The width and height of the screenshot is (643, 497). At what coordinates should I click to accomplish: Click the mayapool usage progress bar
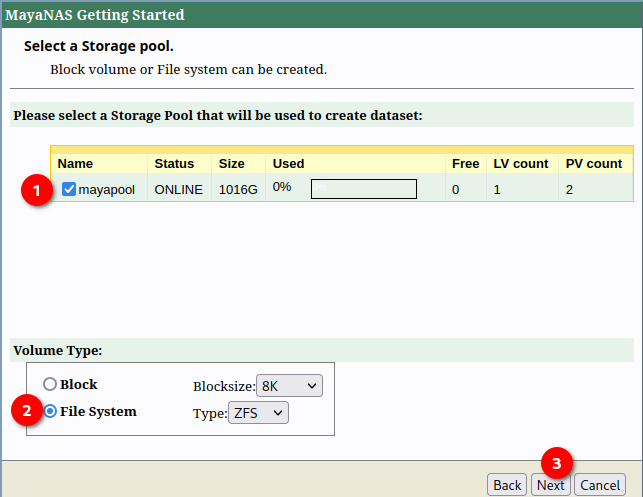[x=363, y=190]
